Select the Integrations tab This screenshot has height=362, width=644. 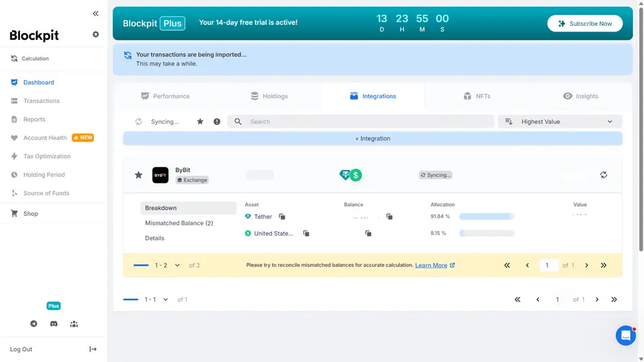tap(373, 96)
